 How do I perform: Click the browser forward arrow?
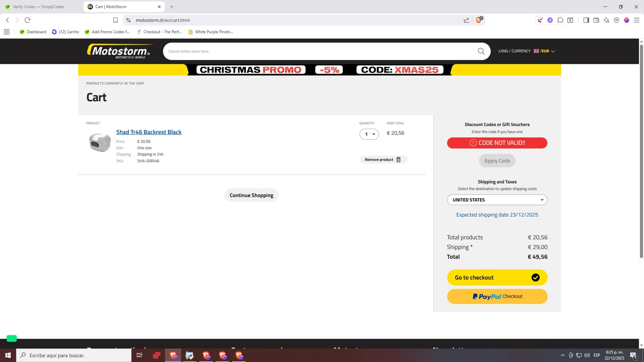pyautogui.click(x=17, y=20)
